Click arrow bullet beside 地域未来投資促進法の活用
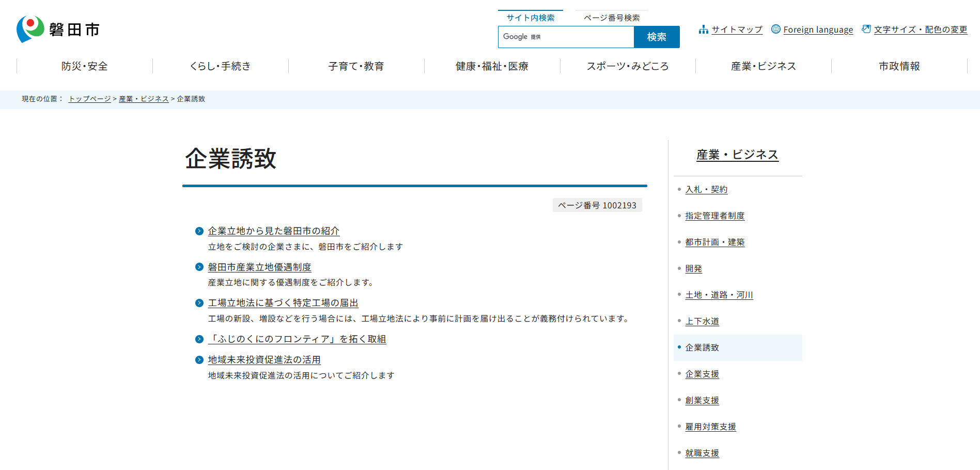Screen dimensions: 980x470 point(199,360)
